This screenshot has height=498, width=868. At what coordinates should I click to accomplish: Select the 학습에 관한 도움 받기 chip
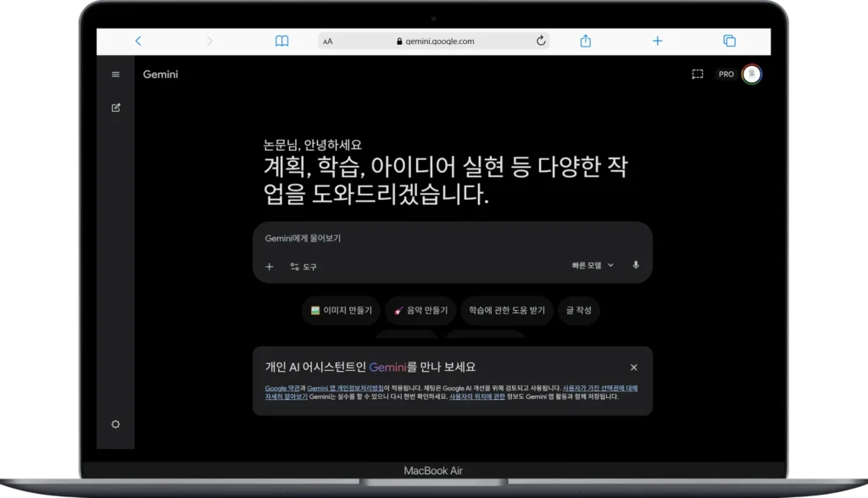pos(507,311)
